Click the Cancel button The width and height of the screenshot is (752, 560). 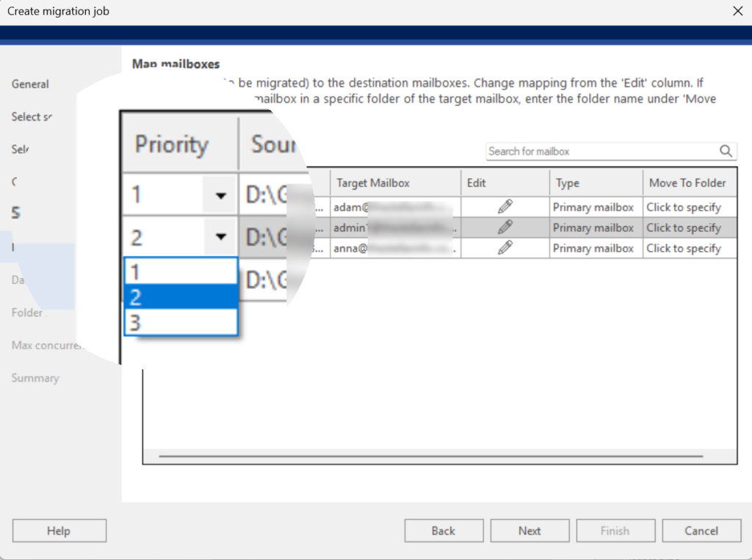click(701, 531)
